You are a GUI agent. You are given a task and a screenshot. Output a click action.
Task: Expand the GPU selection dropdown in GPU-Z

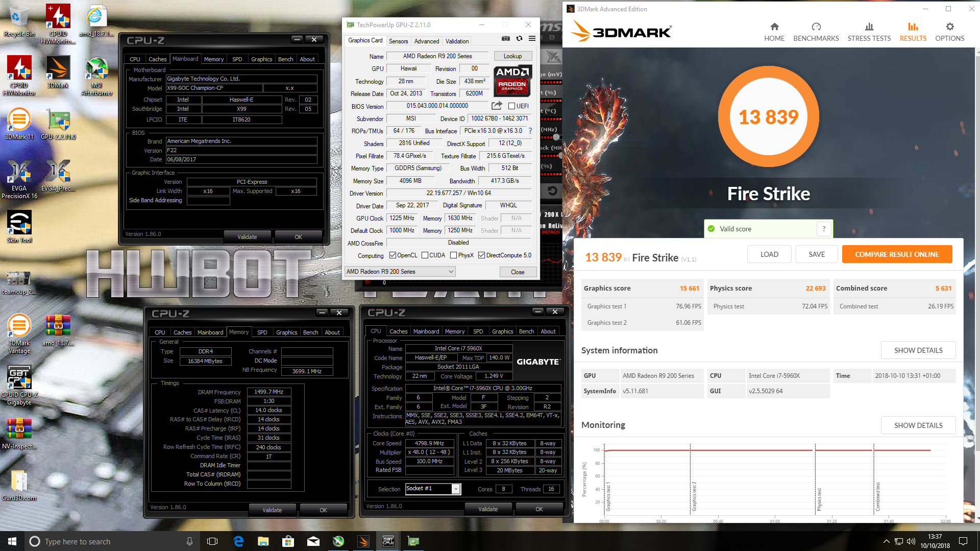(x=400, y=272)
